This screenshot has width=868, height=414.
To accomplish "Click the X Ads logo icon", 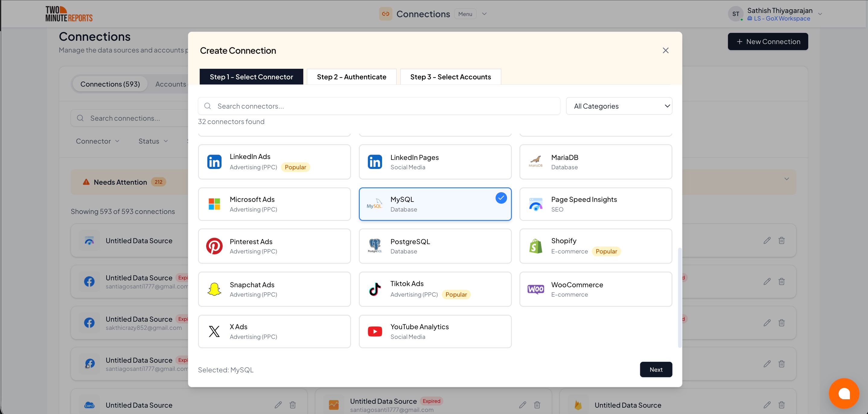I will point(214,331).
